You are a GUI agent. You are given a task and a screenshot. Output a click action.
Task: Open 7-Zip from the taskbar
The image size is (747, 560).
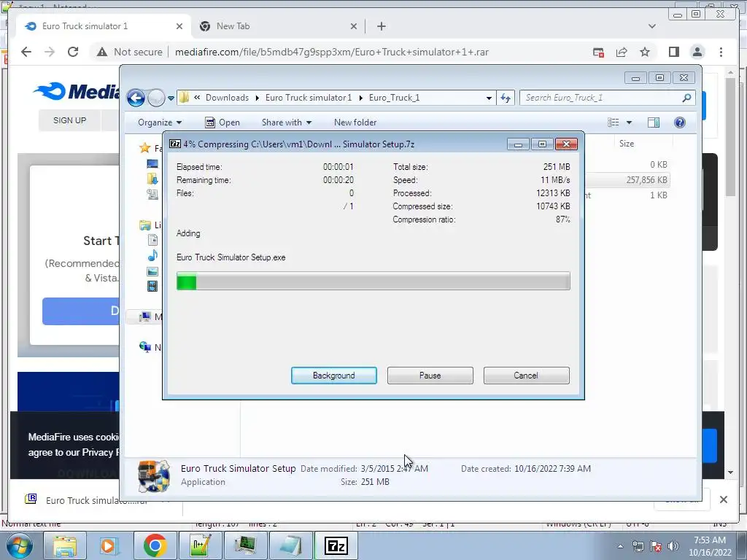[x=336, y=545]
